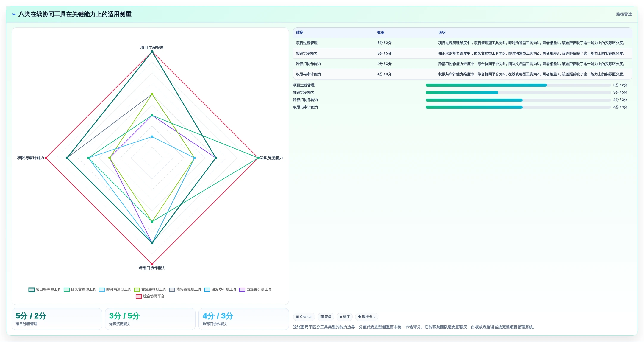
Task: Toggle 白板设计型工具 legend swatch
Action: (242, 290)
